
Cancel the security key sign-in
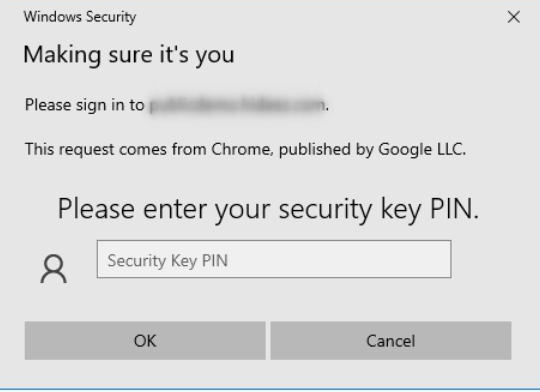pyautogui.click(x=391, y=341)
